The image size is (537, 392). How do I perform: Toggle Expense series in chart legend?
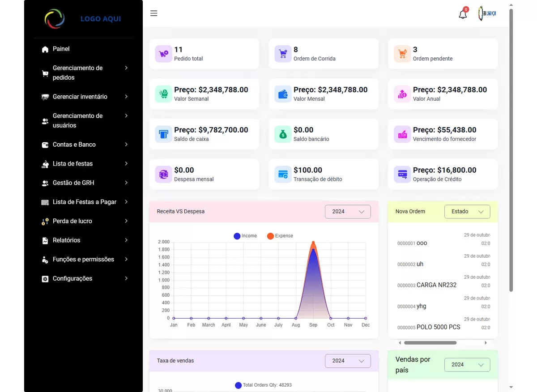(x=280, y=236)
